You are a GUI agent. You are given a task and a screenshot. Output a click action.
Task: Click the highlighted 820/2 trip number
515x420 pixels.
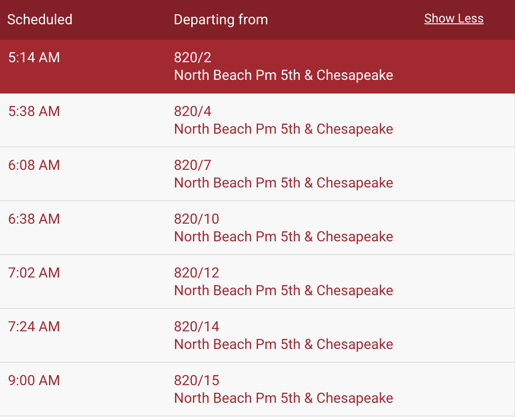point(193,57)
